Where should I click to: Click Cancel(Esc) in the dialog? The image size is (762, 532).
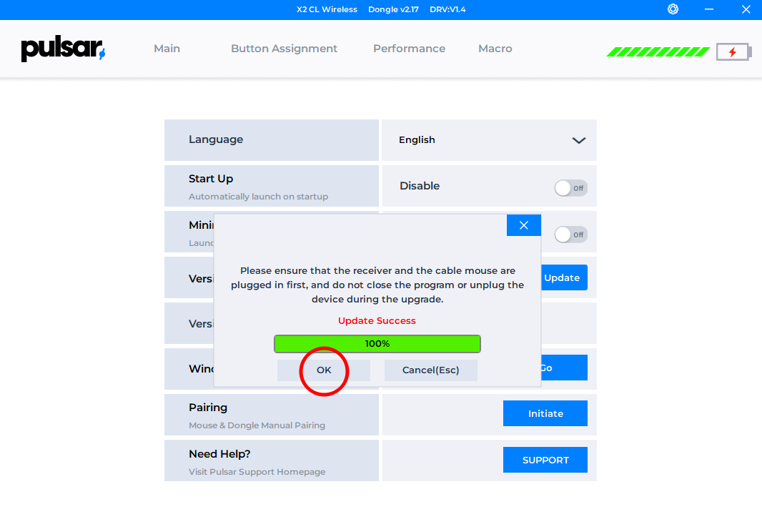[x=430, y=370]
